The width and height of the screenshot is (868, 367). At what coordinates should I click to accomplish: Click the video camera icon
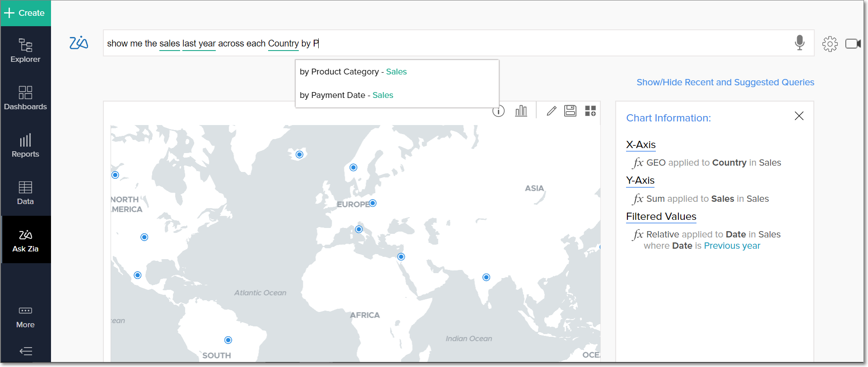[853, 44]
